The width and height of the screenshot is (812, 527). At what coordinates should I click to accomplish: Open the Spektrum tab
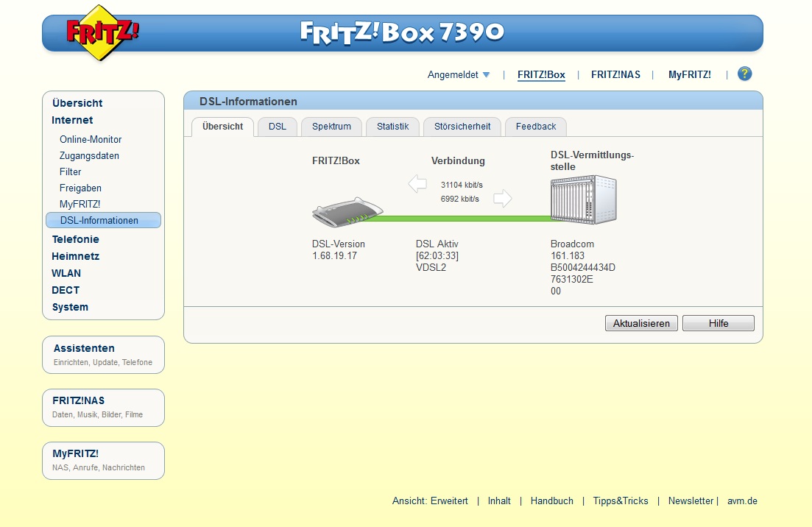pyautogui.click(x=331, y=127)
